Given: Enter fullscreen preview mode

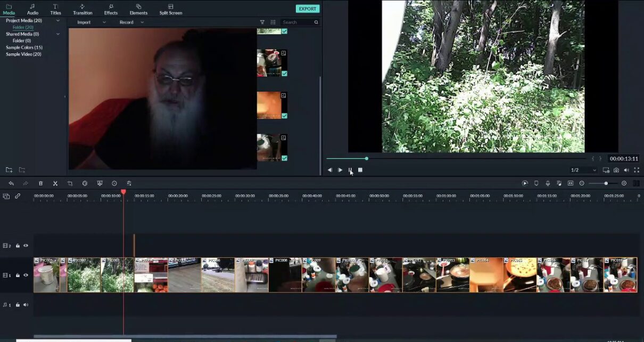Looking at the screenshot, I should pos(636,170).
